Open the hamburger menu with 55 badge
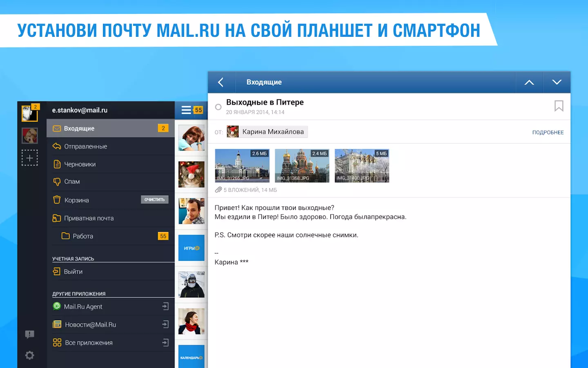This screenshot has height=368, width=588. point(192,110)
